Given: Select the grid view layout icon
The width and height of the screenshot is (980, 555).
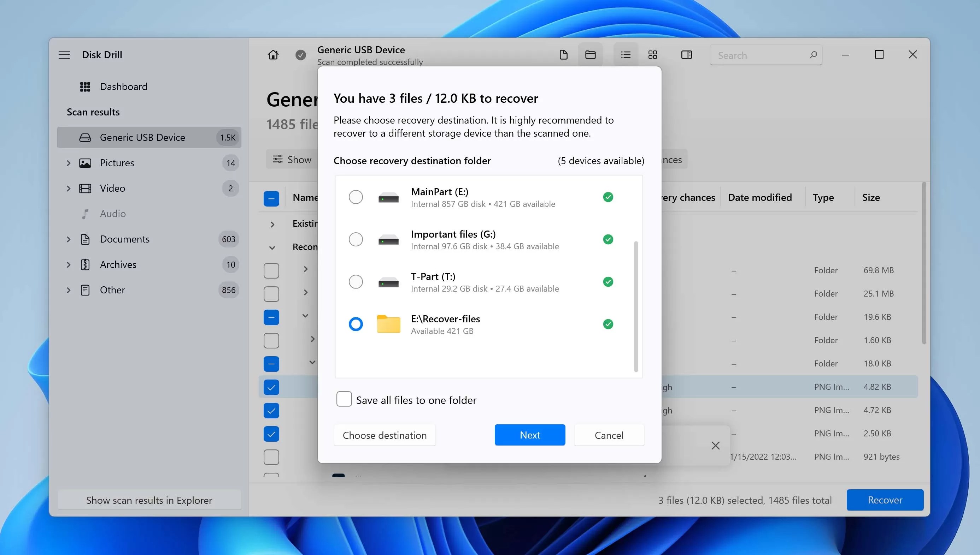Looking at the screenshot, I should click(652, 55).
